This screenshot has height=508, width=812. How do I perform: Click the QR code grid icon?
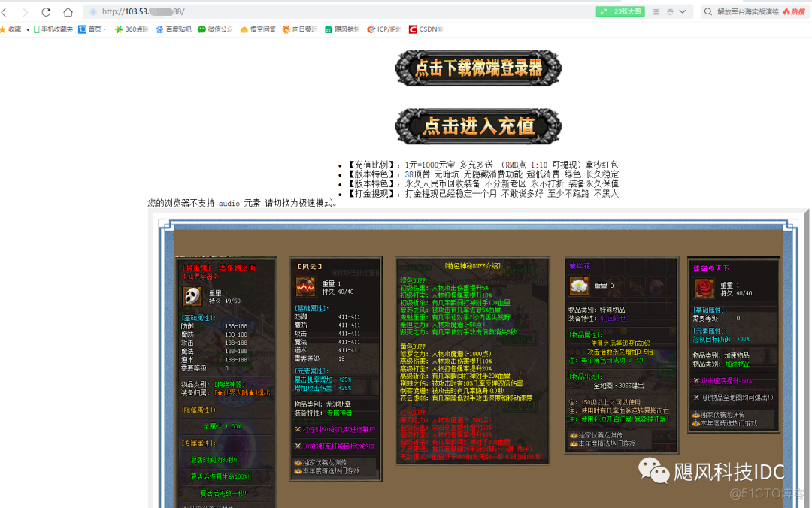pyautogui.click(x=656, y=12)
